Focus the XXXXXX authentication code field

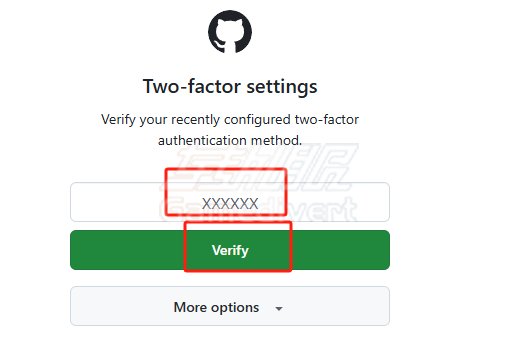(230, 202)
